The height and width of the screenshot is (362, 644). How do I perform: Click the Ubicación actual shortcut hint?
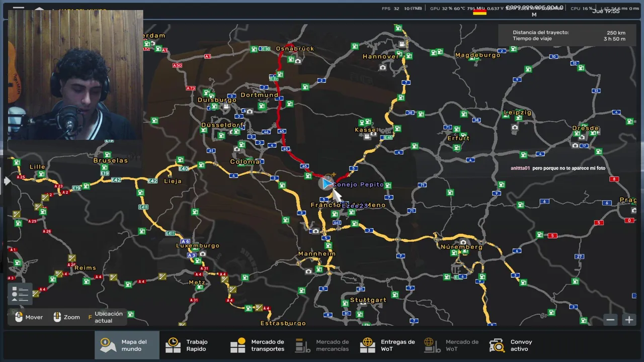106,317
